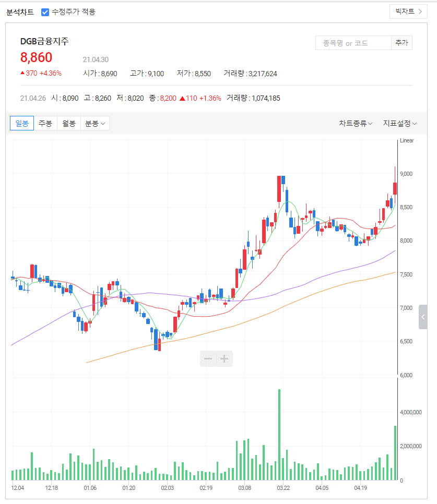Open the 차트종류 chart type dropdown

point(356,124)
